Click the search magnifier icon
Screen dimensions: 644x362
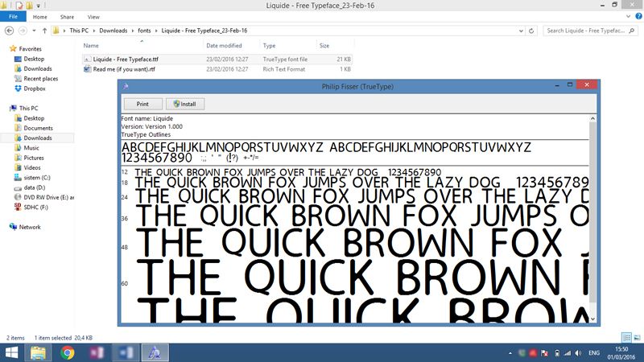click(632, 31)
